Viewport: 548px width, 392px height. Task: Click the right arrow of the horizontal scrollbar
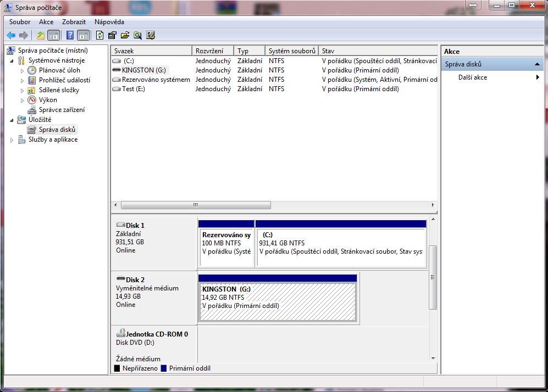point(433,205)
